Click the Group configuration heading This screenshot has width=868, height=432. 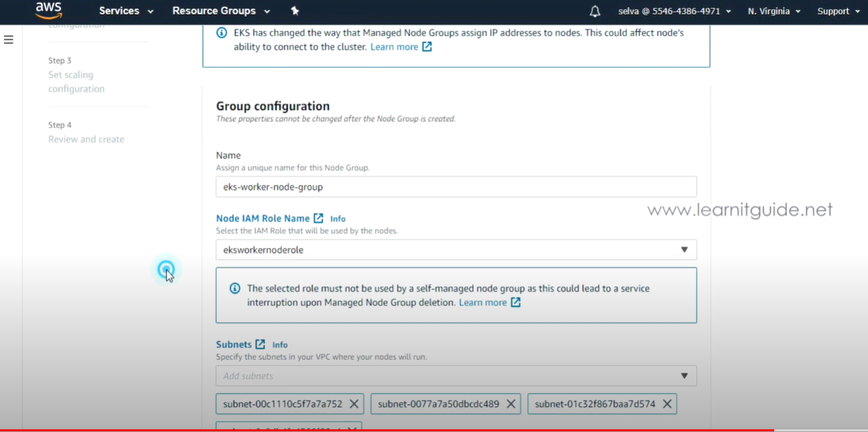[x=273, y=106]
